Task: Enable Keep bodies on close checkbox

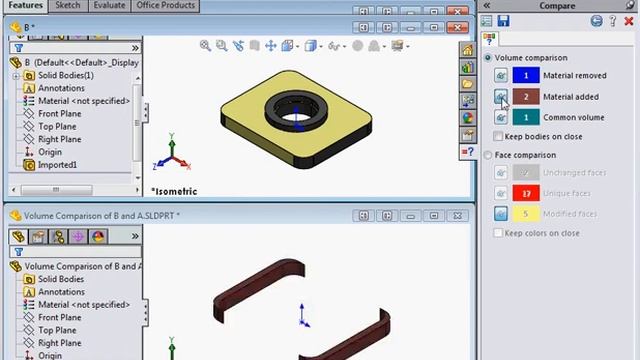Action: click(x=498, y=136)
